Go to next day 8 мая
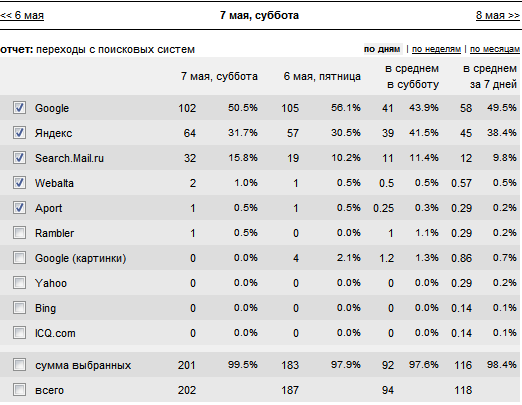Image resolution: width=522 pixels, height=405 pixels. (498, 15)
